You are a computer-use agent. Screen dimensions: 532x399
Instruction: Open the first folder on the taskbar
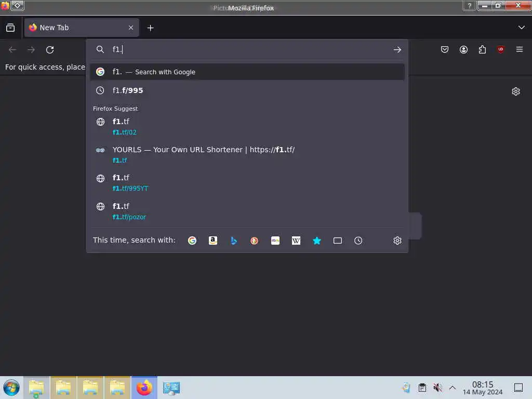[36, 388]
